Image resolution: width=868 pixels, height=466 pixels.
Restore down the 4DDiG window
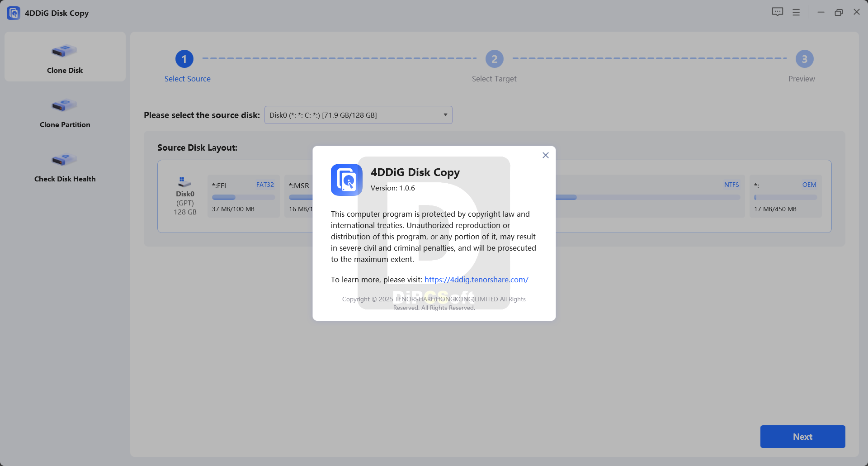click(x=839, y=12)
